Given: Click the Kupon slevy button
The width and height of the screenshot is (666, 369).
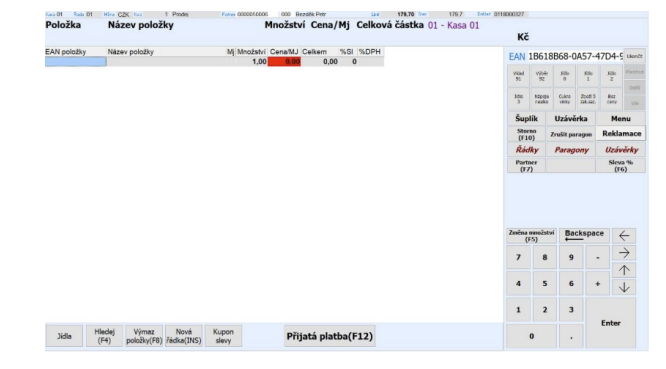Looking at the screenshot, I should (x=223, y=336).
